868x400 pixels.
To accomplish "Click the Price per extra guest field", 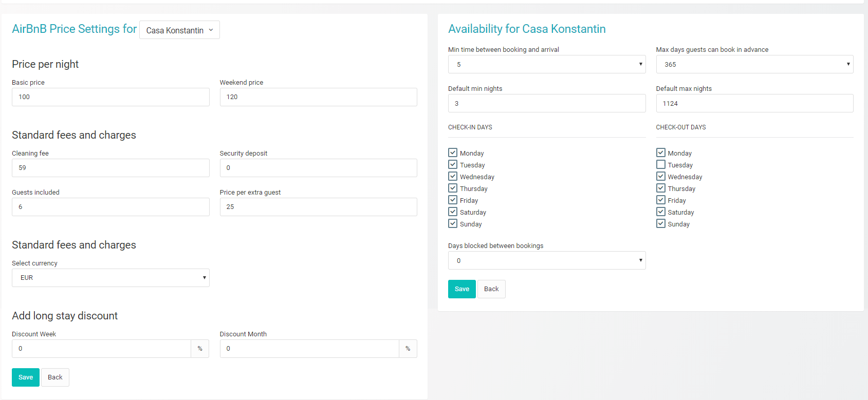I will pos(318,207).
